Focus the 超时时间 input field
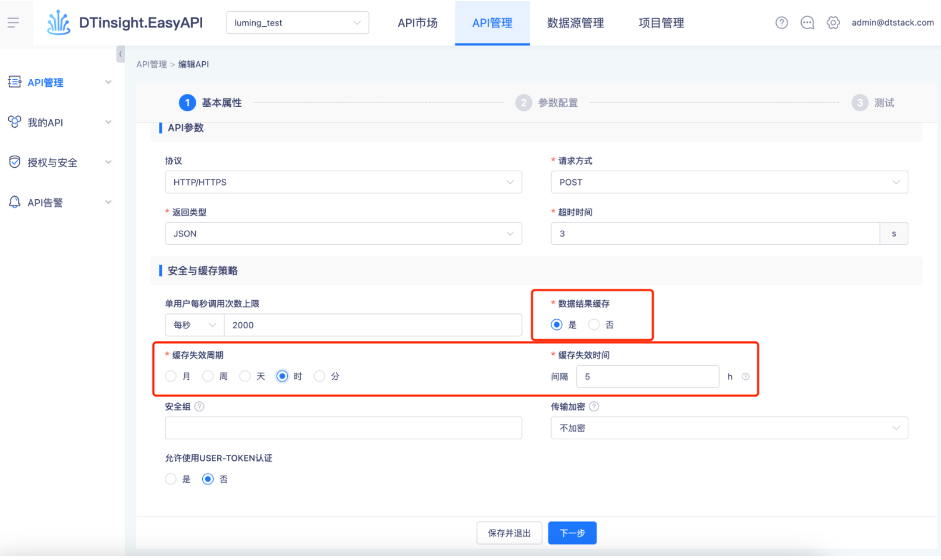The height and width of the screenshot is (560, 941). (x=715, y=234)
